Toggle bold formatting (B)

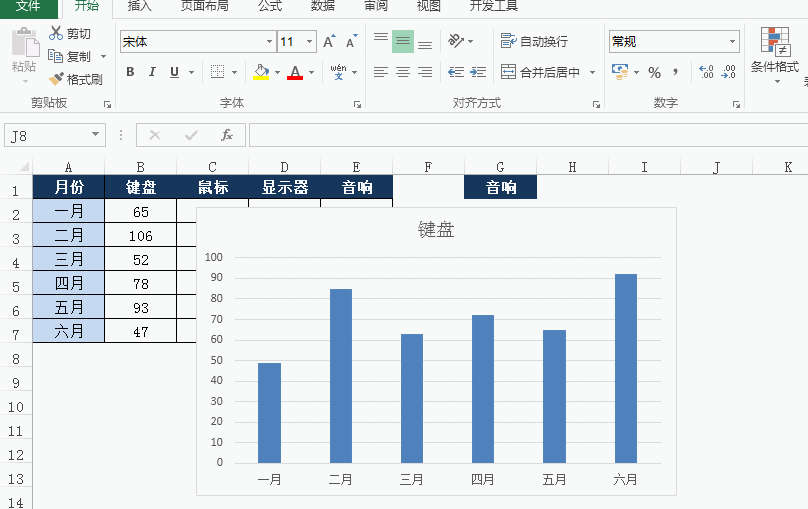tap(130, 72)
